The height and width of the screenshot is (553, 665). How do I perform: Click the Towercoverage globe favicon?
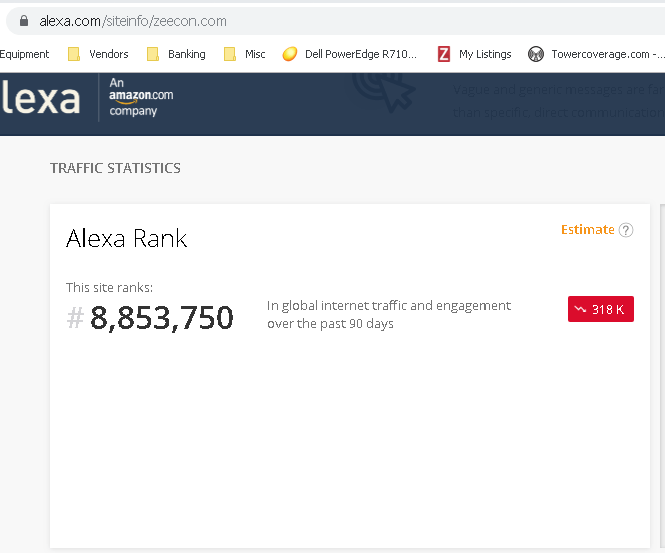[x=536, y=54]
